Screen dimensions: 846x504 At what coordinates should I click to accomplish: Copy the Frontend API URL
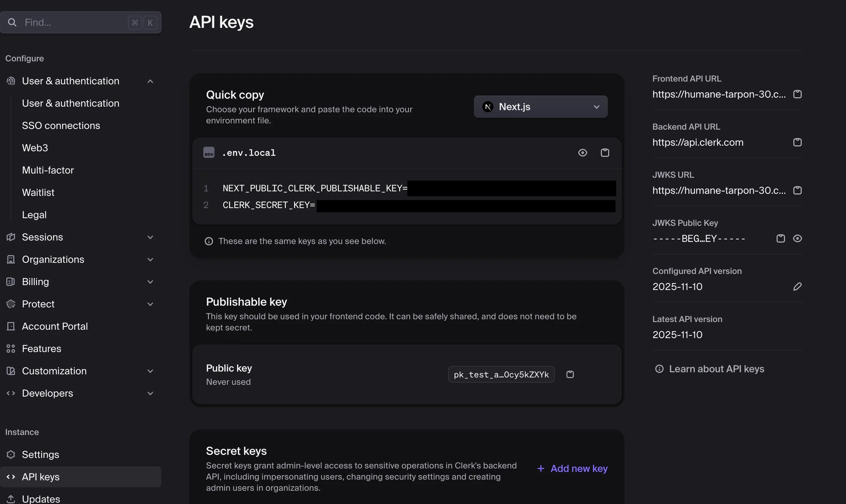pos(797,94)
